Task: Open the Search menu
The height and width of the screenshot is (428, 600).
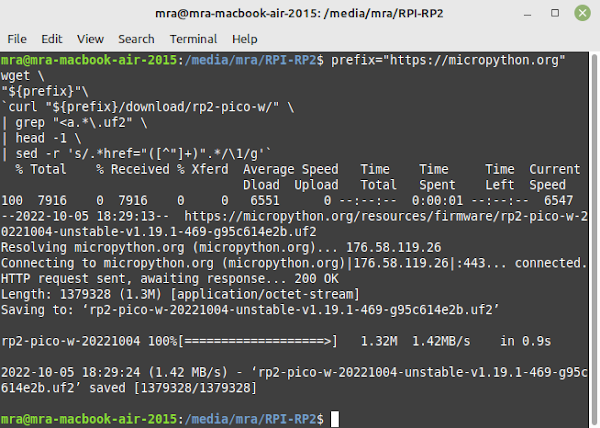Action: [136, 39]
